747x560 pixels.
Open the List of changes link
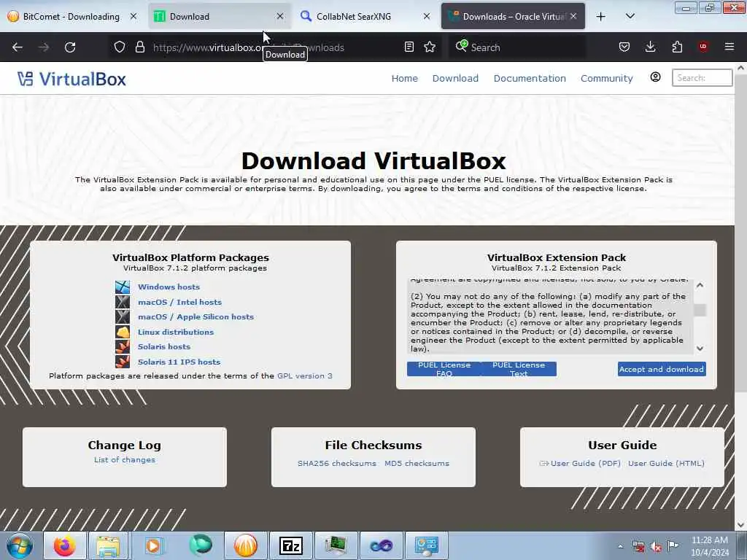[124, 459]
